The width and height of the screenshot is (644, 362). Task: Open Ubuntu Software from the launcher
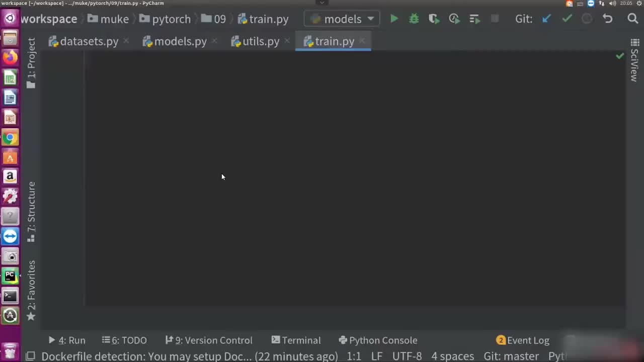point(10,157)
